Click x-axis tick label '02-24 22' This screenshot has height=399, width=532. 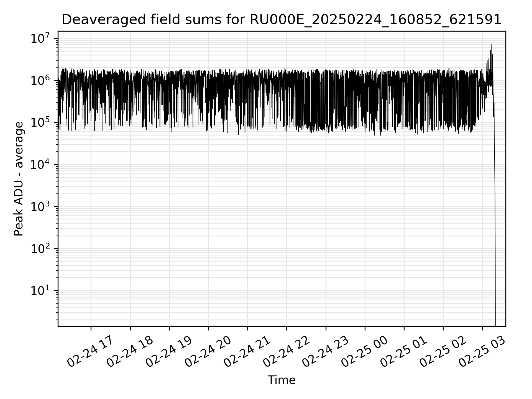286,352
